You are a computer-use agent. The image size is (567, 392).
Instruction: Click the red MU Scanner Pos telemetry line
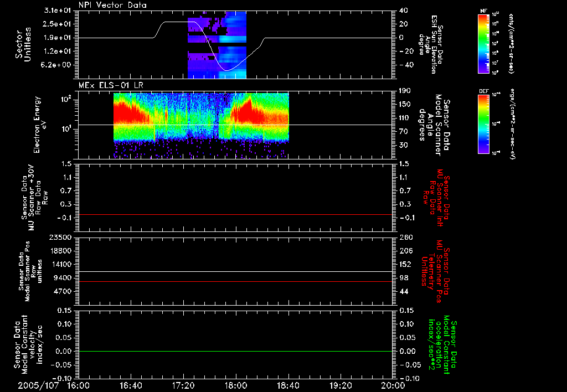(235, 281)
